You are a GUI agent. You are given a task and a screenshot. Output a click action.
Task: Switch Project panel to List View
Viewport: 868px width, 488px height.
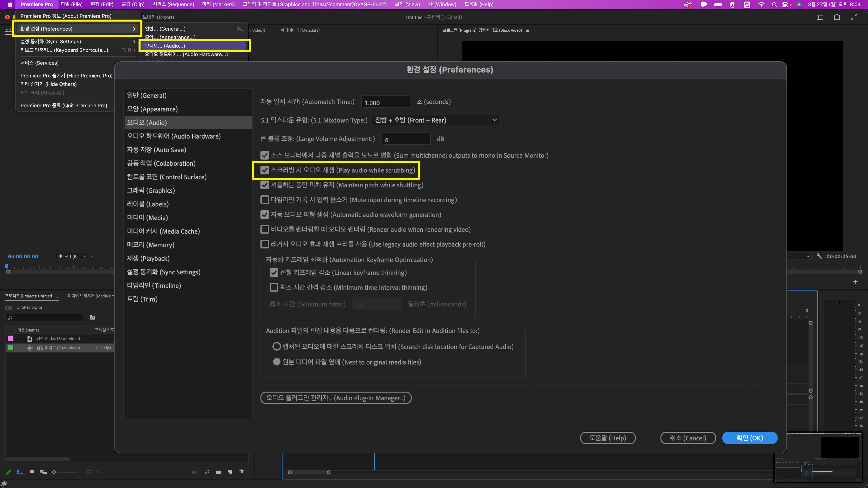[x=20, y=472]
